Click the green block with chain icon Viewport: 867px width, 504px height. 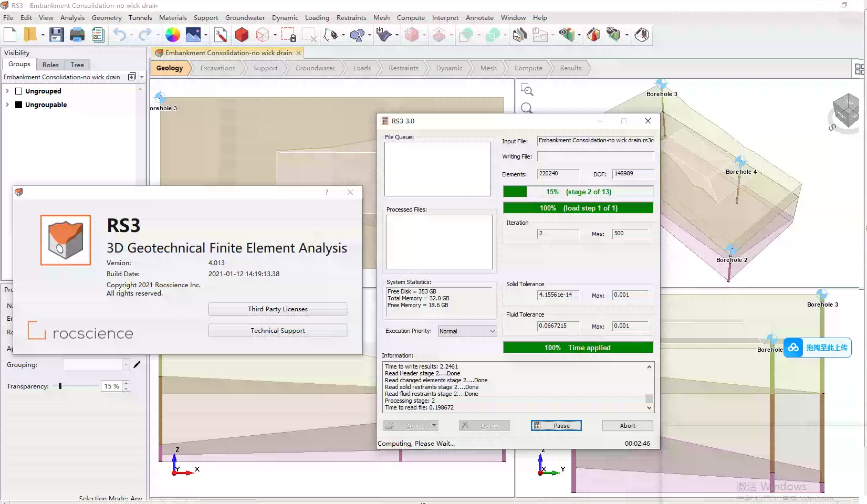click(613, 35)
